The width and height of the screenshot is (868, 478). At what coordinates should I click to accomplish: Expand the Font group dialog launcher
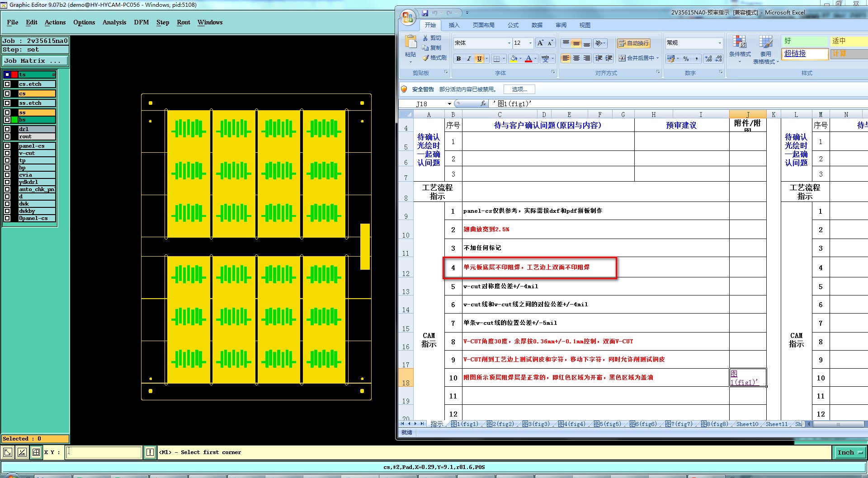click(x=553, y=72)
